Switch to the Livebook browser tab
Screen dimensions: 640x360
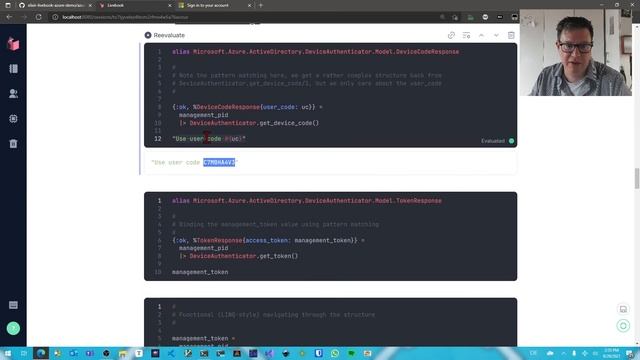coord(135,5)
